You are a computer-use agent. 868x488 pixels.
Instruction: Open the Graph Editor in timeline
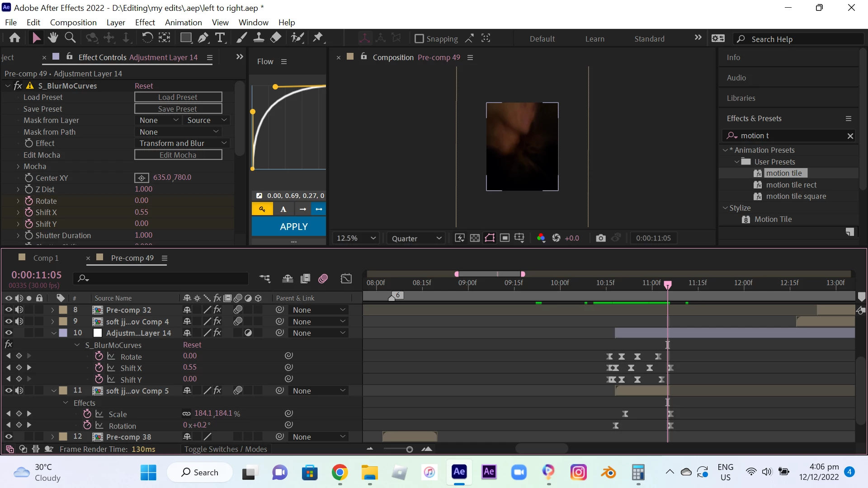pos(346,279)
